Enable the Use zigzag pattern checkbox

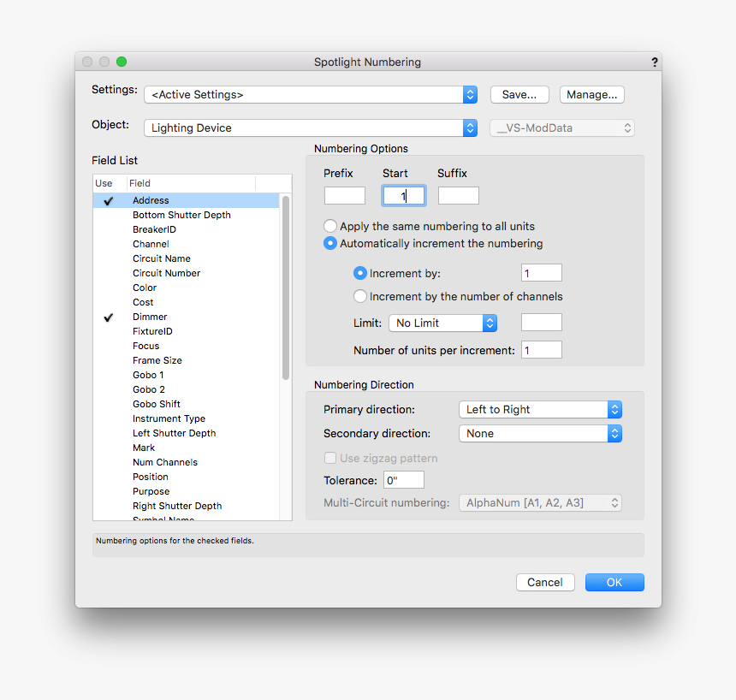point(330,458)
